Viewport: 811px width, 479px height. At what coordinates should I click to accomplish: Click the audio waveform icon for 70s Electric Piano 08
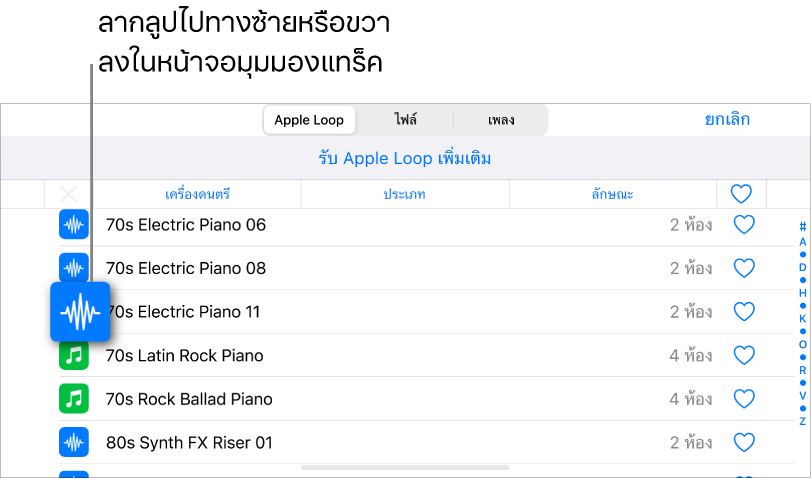(73, 267)
